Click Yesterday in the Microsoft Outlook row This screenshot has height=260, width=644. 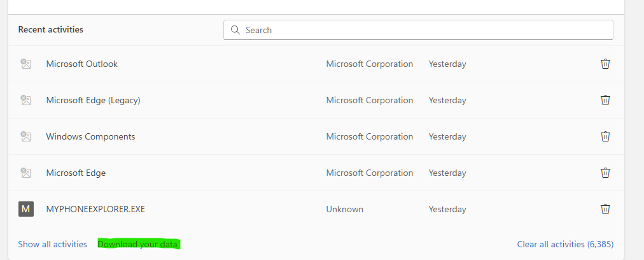pyautogui.click(x=447, y=64)
